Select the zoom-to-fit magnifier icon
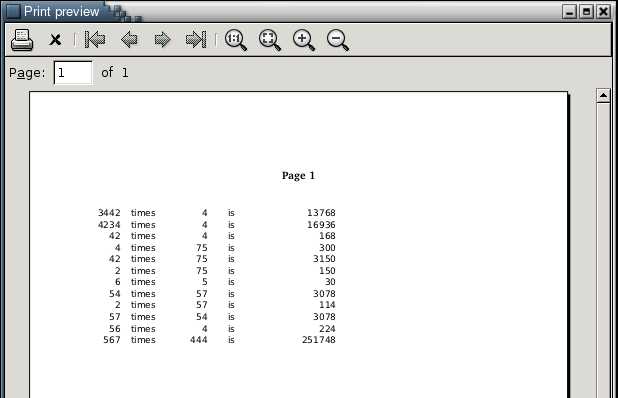The height and width of the screenshot is (398, 618). tap(270, 40)
